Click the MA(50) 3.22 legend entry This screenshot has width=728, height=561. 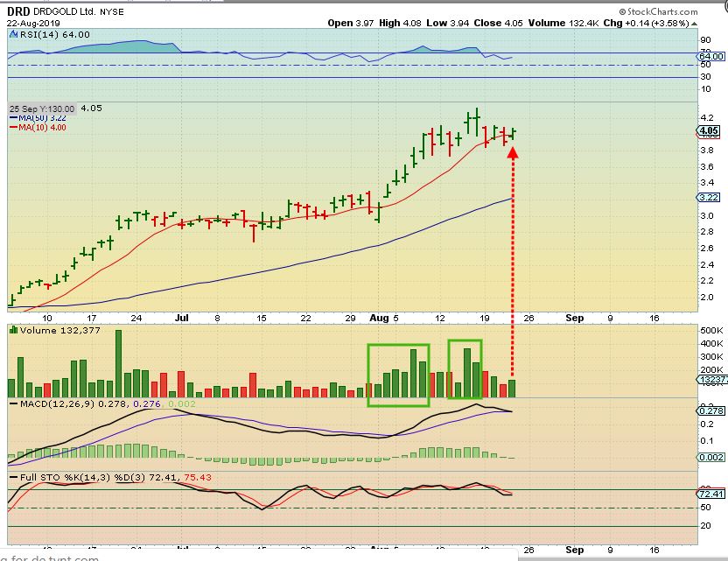(x=38, y=118)
